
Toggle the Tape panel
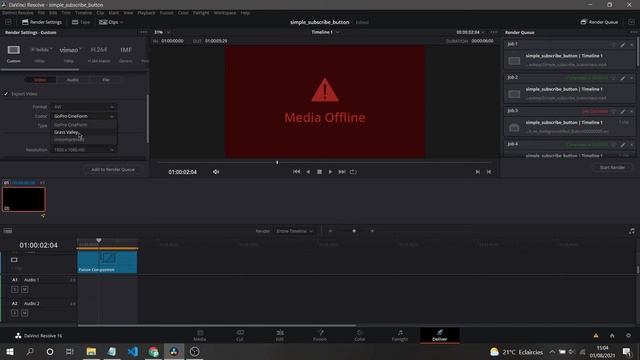[x=81, y=22]
